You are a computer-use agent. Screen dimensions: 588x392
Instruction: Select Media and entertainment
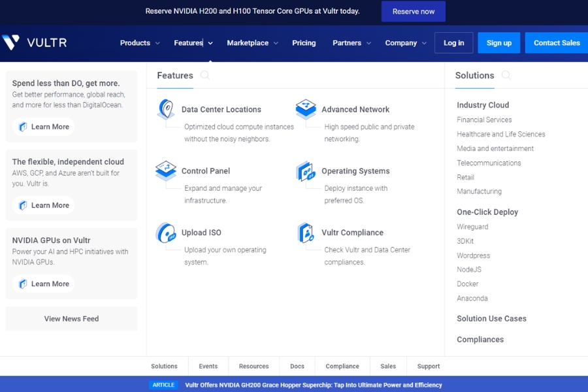(x=495, y=148)
